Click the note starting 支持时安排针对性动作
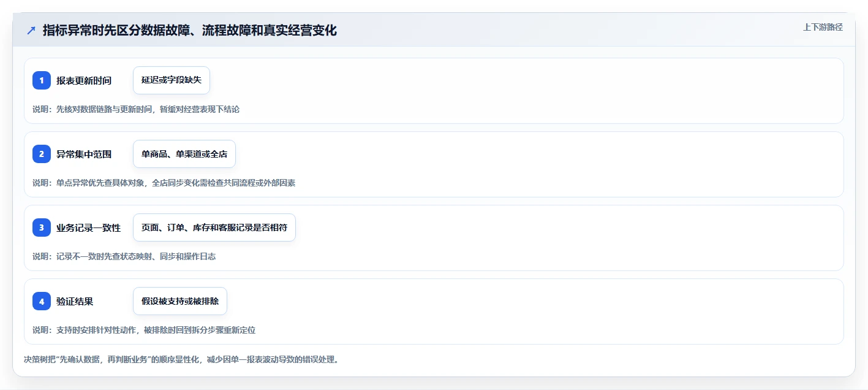868x390 pixels. pos(144,330)
